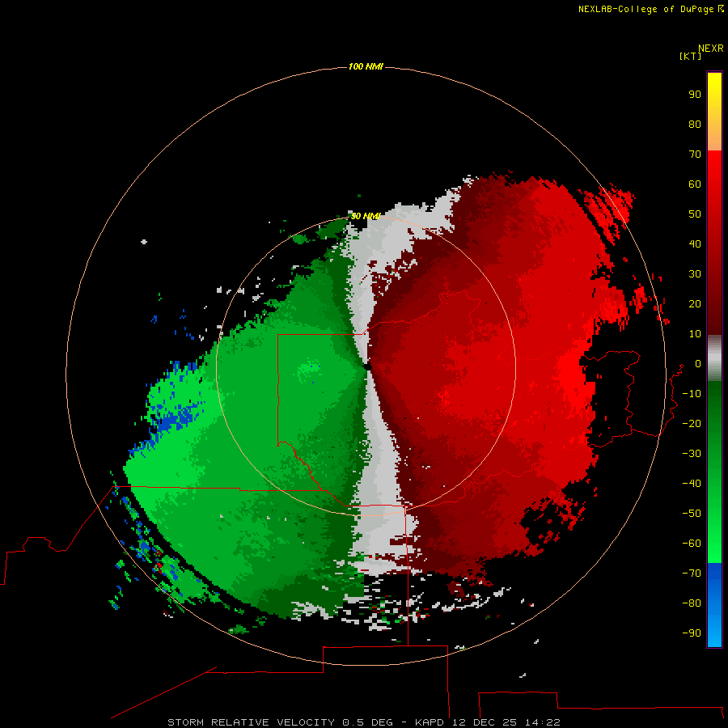
Task: Select the 100 NMI range ring label
Action: [x=366, y=67]
